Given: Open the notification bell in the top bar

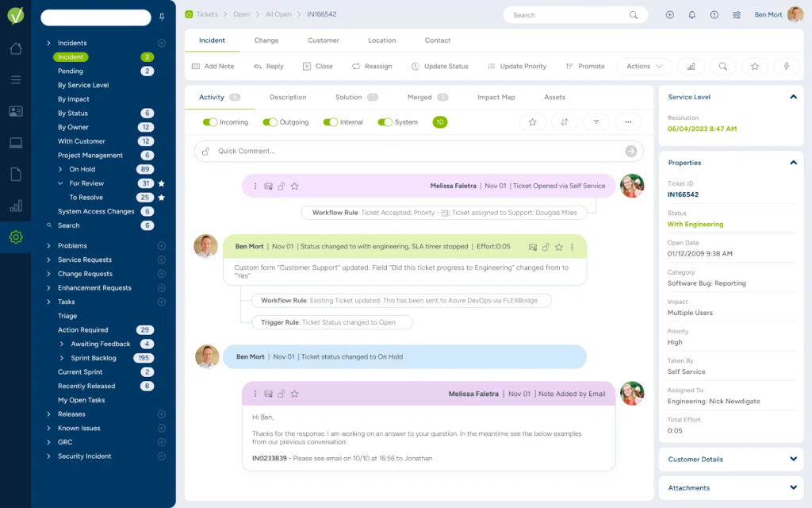Looking at the screenshot, I should [690, 14].
